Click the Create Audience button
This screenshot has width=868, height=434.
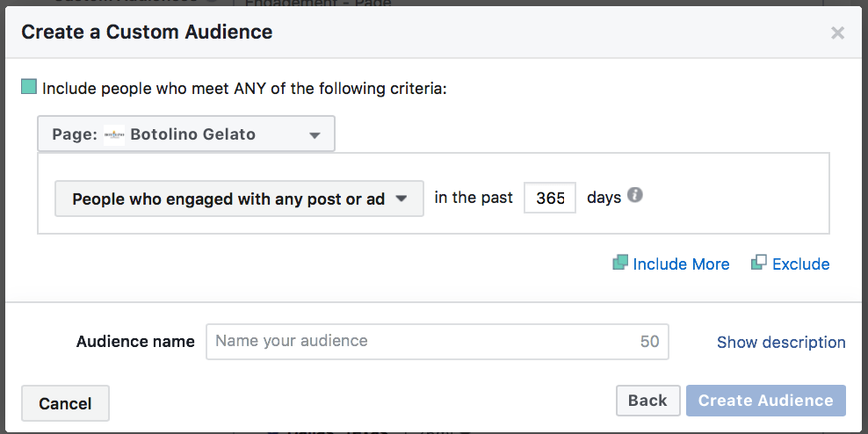pos(765,401)
